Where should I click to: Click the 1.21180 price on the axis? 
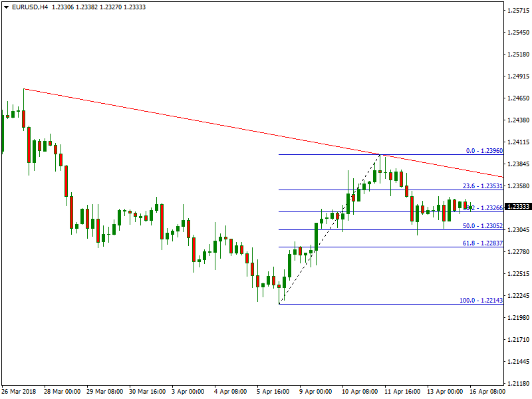(517, 384)
